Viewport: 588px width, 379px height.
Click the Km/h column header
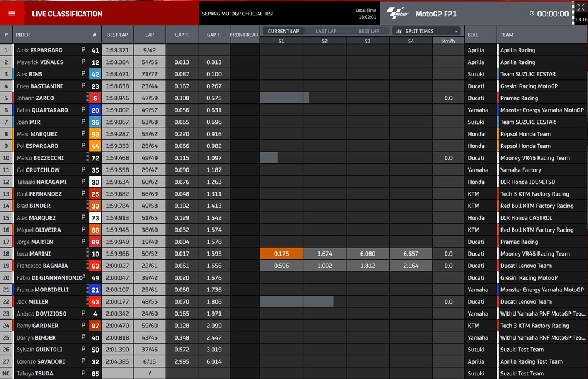[x=448, y=41]
